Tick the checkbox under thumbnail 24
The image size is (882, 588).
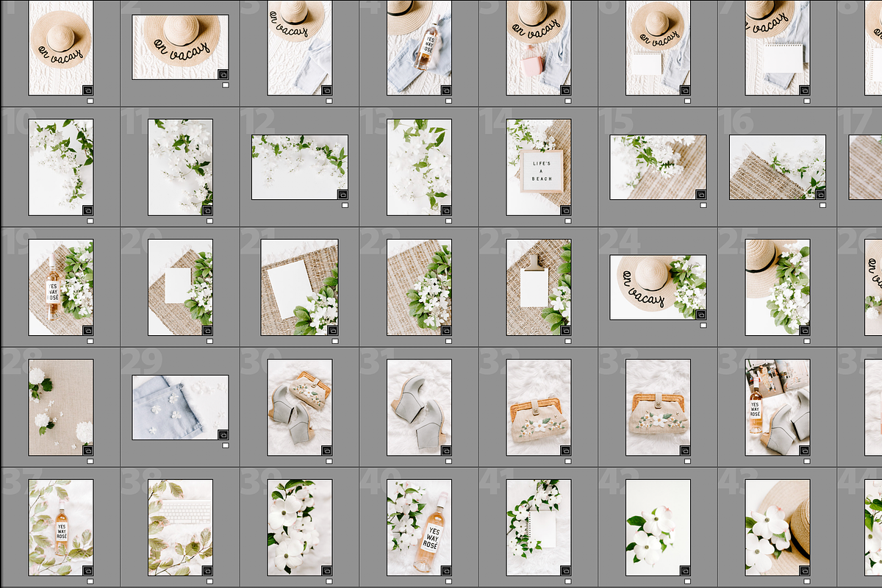pyautogui.click(x=703, y=325)
